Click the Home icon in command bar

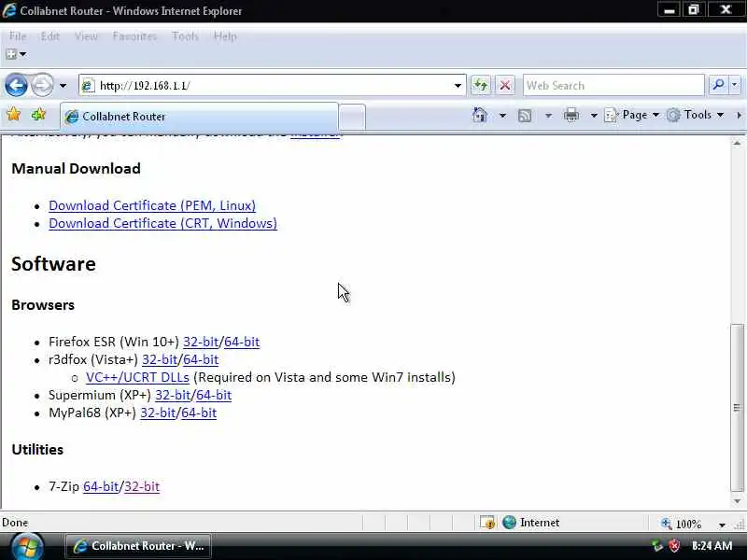pos(480,115)
